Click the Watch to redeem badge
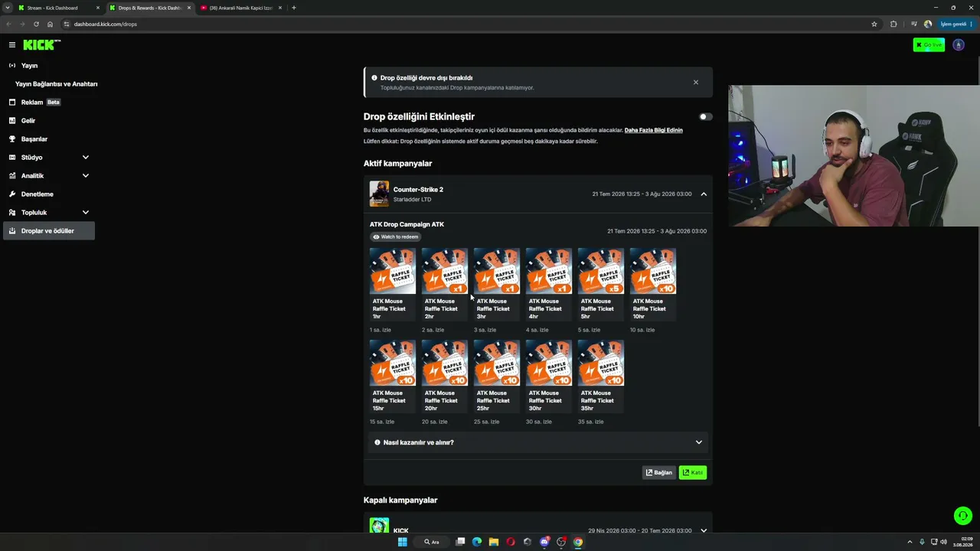The height and width of the screenshot is (551, 980). pos(396,237)
